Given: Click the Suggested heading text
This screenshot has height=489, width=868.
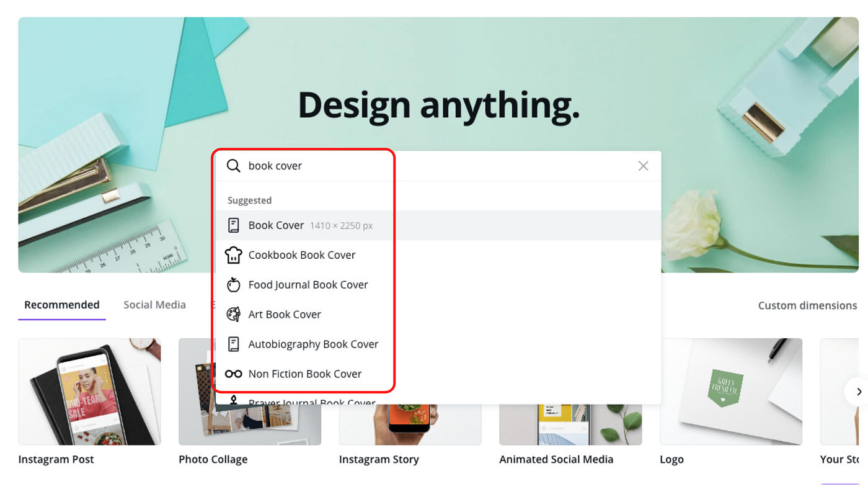Looking at the screenshot, I should [249, 200].
